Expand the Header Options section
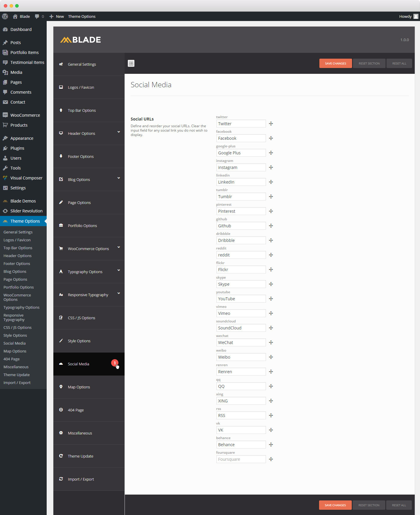 [x=119, y=132]
